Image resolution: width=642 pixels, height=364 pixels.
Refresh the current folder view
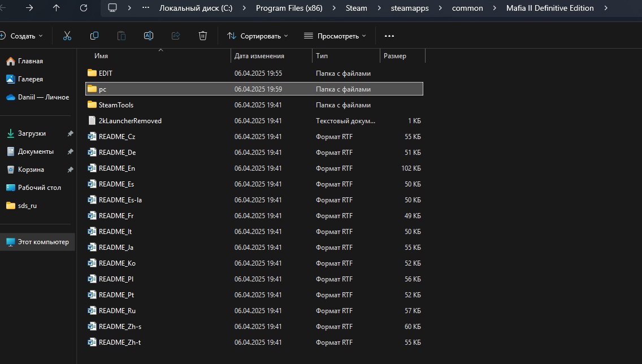pos(84,8)
